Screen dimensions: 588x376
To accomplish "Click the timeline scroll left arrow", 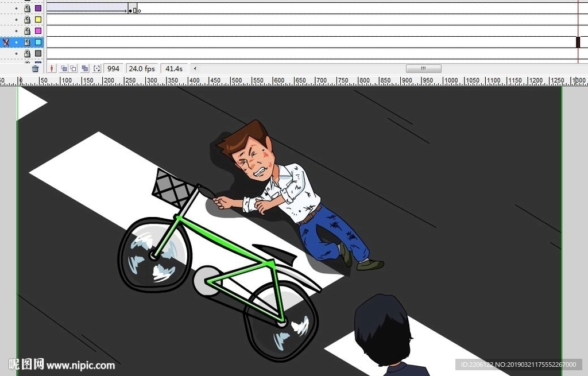I will pyautogui.click(x=194, y=68).
